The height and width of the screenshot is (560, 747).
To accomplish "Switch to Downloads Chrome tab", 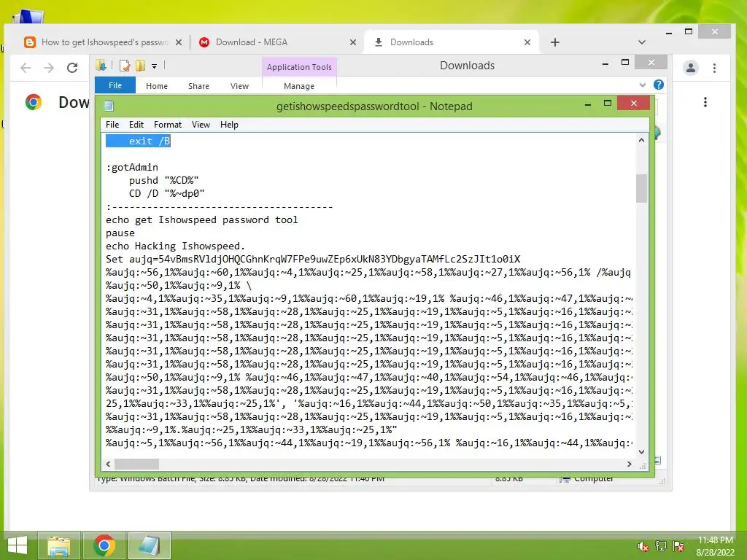I will (451, 42).
